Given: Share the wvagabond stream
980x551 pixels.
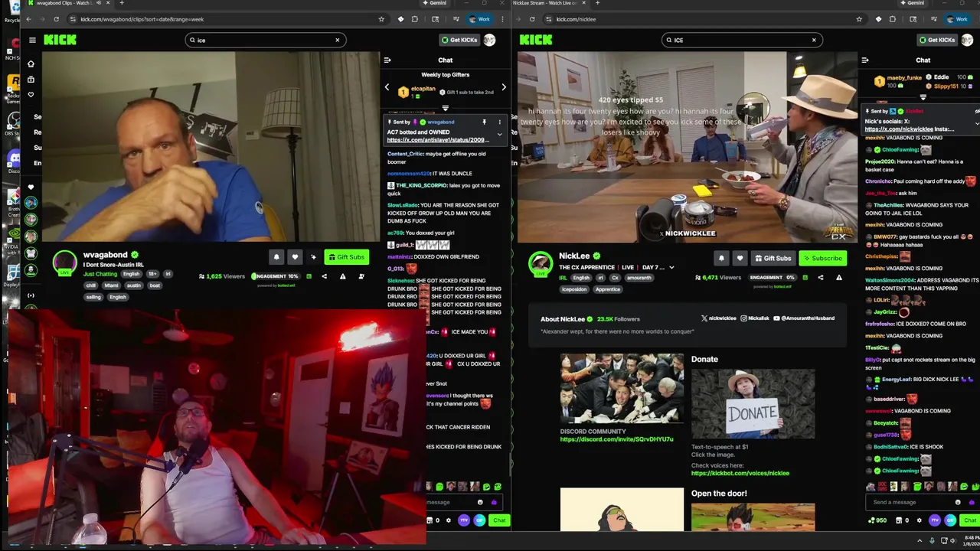Looking at the screenshot, I should tap(324, 276).
